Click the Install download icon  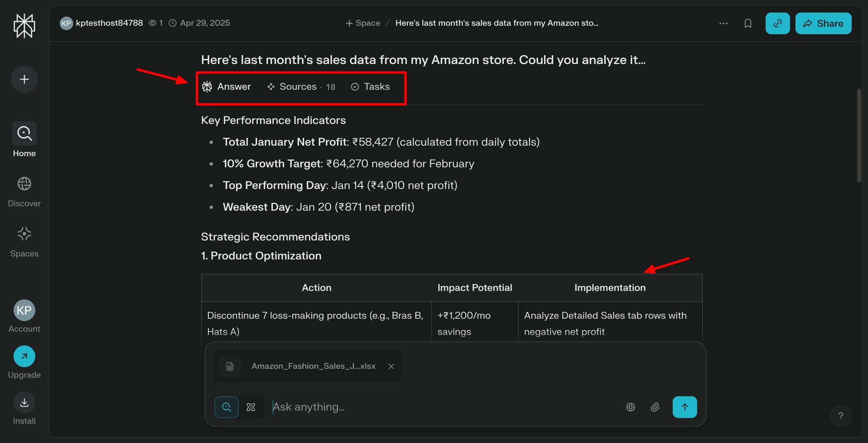(x=24, y=402)
